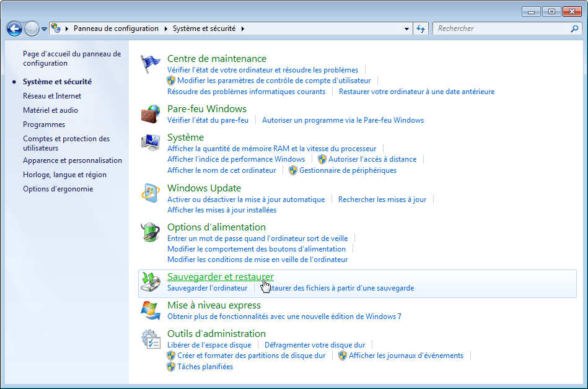Click the Windows Update icon

point(151,193)
